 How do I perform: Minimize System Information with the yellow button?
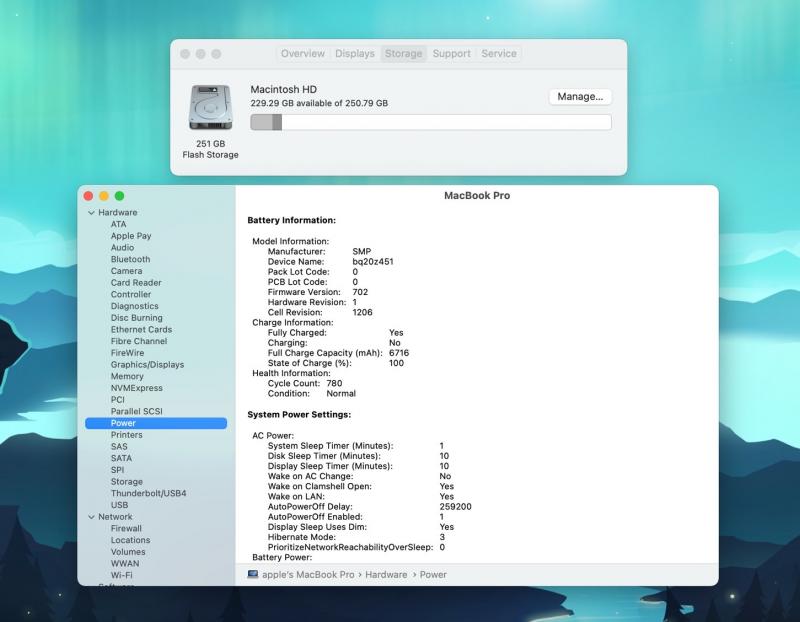(104, 196)
